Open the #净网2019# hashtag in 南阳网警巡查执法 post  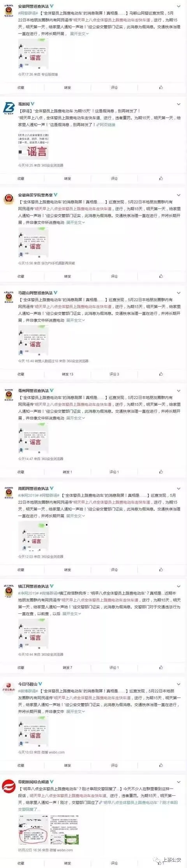tap(28, 495)
